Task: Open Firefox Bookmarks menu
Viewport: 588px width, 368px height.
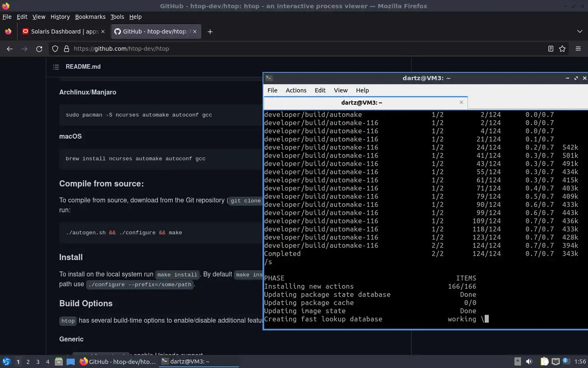Action: [90, 17]
